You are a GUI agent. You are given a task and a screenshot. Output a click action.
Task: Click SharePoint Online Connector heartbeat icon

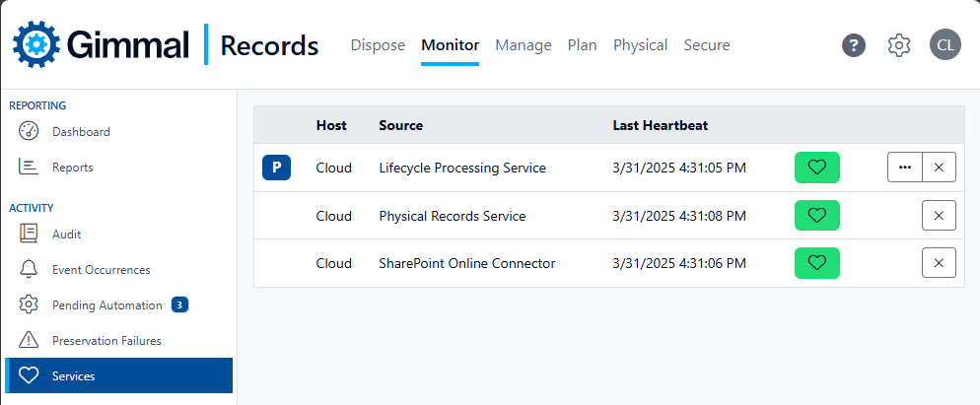pyautogui.click(x=816, y=263)
